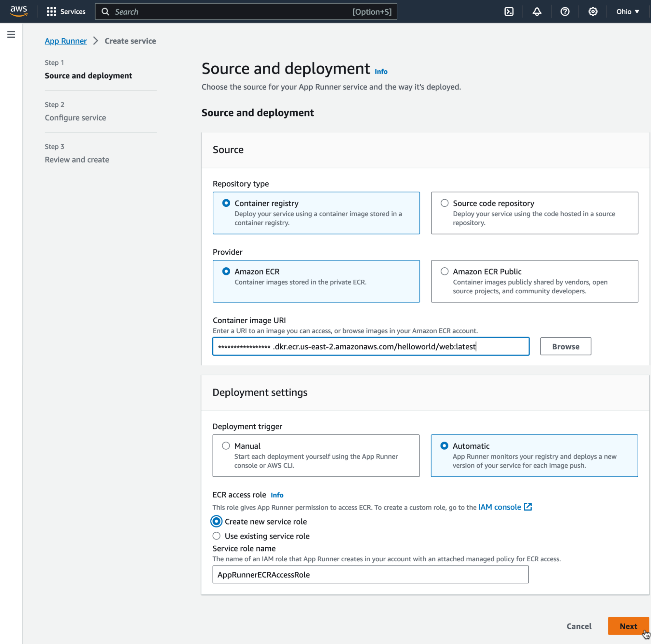Select the Manual deployment trigger
Screen dimensions: 651x644
coord(316,455)
